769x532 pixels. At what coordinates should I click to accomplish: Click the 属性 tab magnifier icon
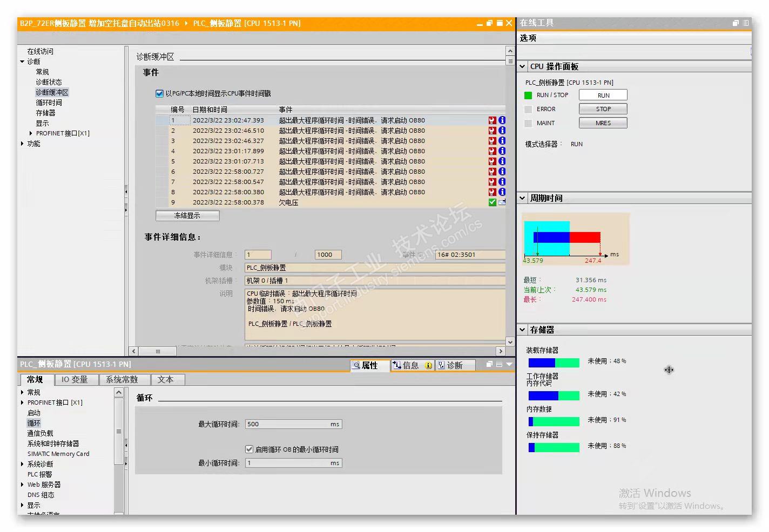[356, 365]
